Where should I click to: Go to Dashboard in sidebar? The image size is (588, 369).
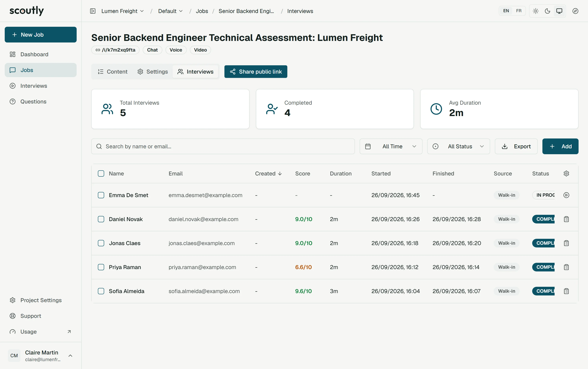click(40, 54)
